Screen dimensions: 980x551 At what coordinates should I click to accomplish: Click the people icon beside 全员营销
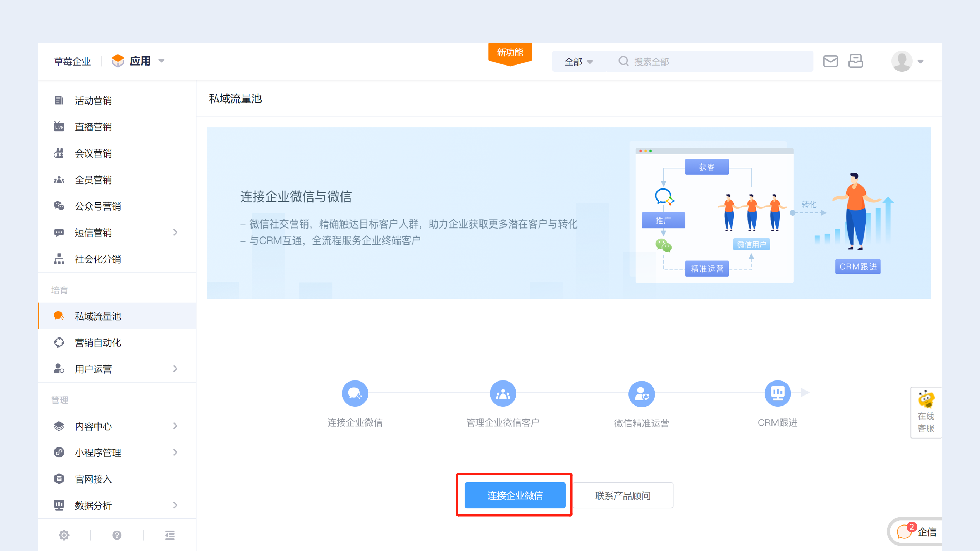click(59, 180)
